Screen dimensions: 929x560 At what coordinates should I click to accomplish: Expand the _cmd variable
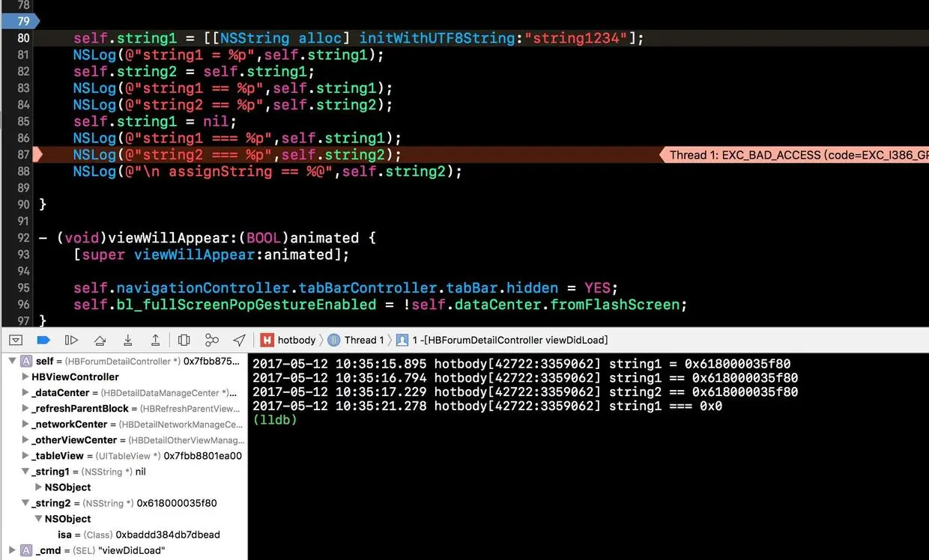[x=11, y=550]
